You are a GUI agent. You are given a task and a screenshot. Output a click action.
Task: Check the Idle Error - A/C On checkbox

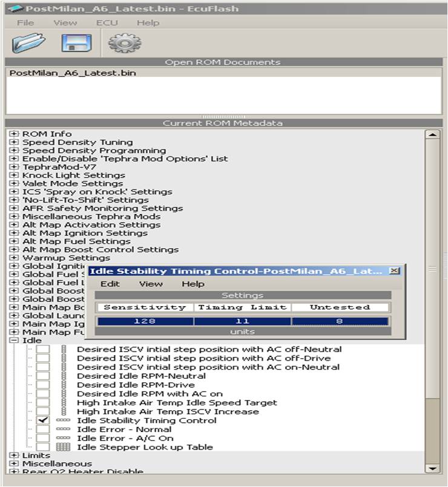coord(42,438)
